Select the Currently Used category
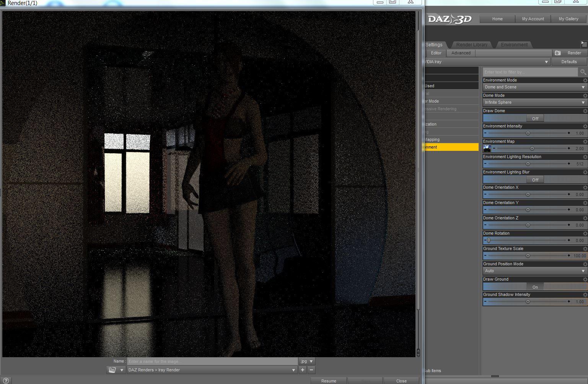588x384 pixels. [x=451, y=86]
